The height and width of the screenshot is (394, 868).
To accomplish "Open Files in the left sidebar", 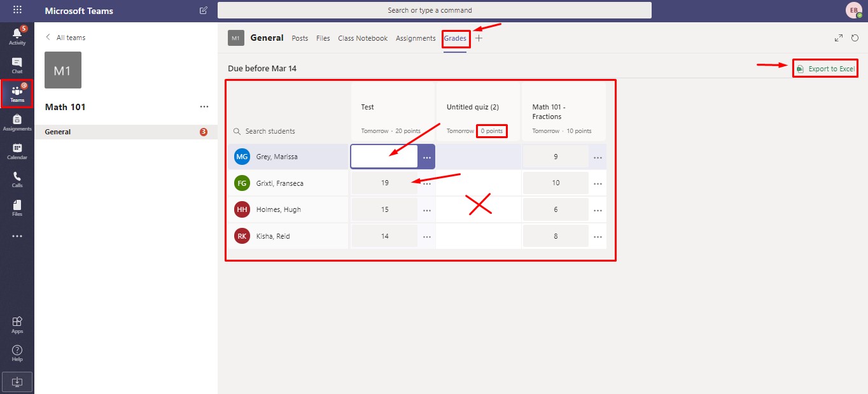I will click(17, 208).
